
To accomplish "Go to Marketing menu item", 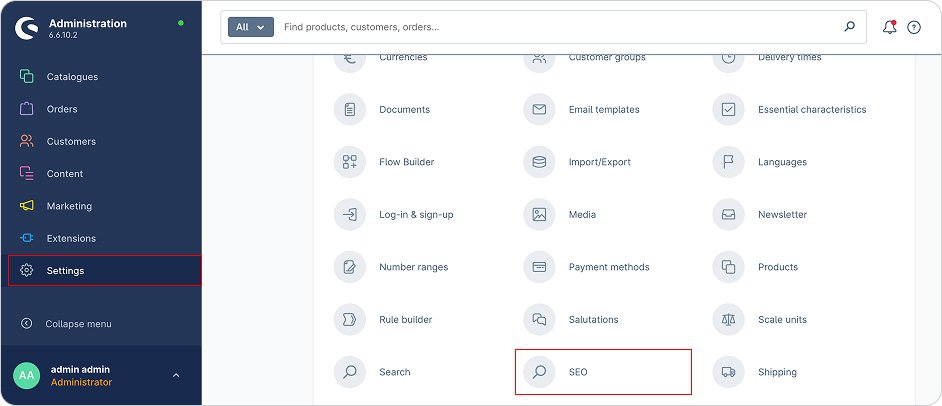I will point(69,206).
